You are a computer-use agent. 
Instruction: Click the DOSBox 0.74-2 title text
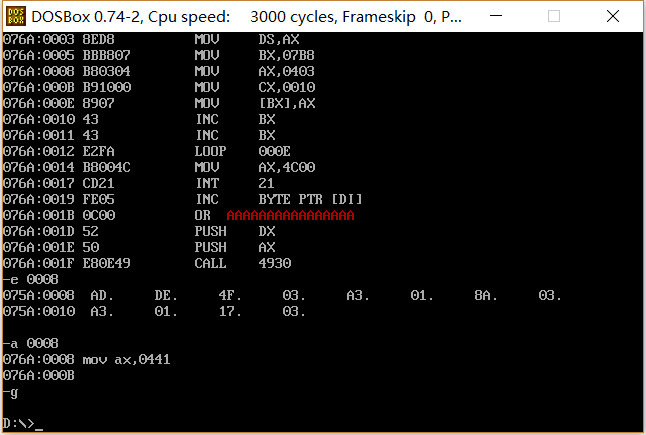(x=246, y=16)
